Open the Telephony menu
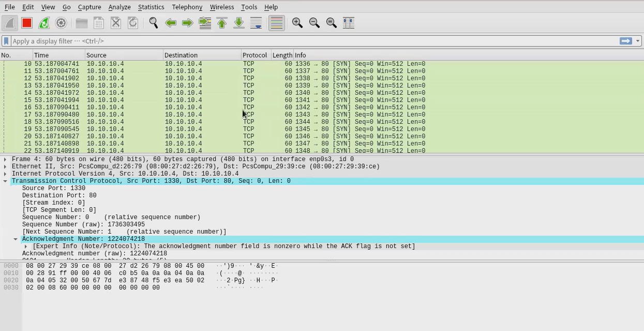Viewport: 644px width, 331px height. (187, 7)
